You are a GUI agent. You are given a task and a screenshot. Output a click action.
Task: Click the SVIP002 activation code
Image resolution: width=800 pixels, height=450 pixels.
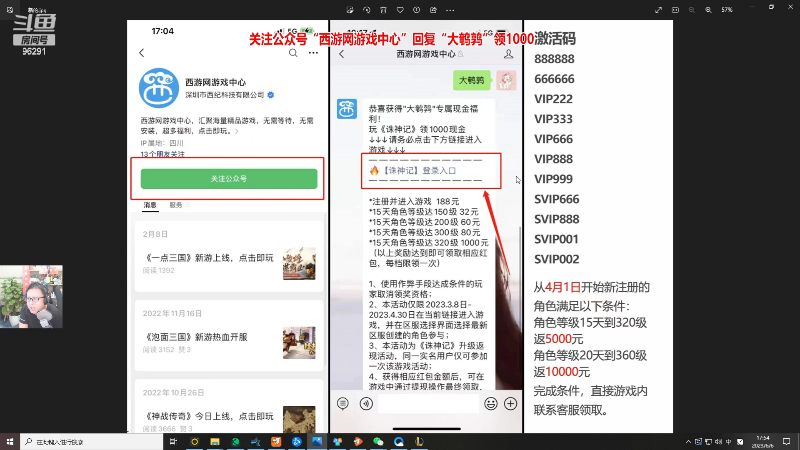557,259
